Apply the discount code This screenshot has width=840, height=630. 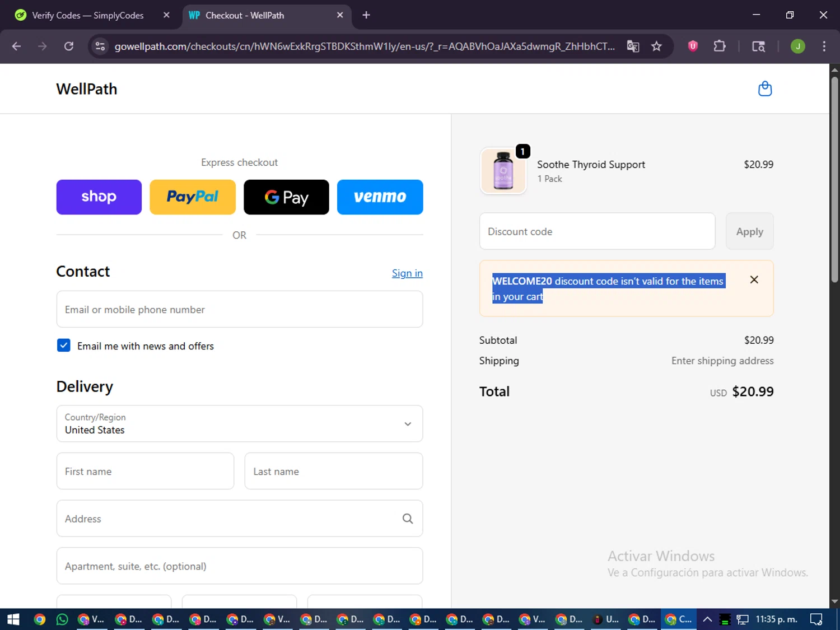(750, 231)
